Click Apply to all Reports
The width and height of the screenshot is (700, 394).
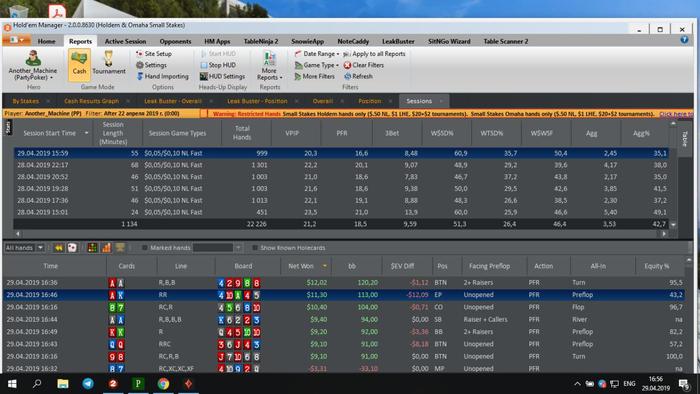point(374,54)
